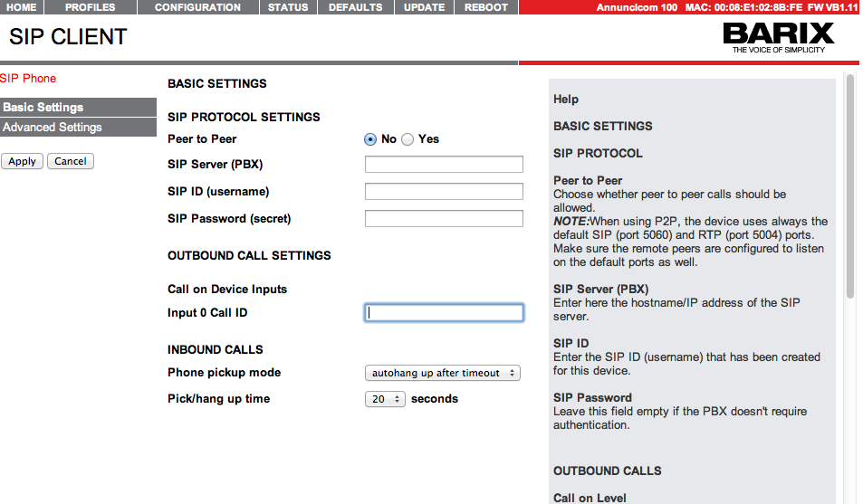Open the Phone pickup mode dropdown
Screen dimensions: 863x504
click(443, 373)
